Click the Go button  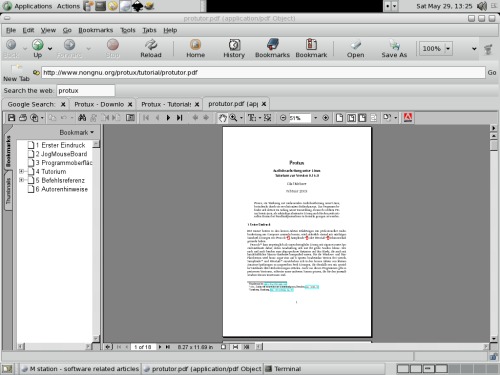pos(492,72)
